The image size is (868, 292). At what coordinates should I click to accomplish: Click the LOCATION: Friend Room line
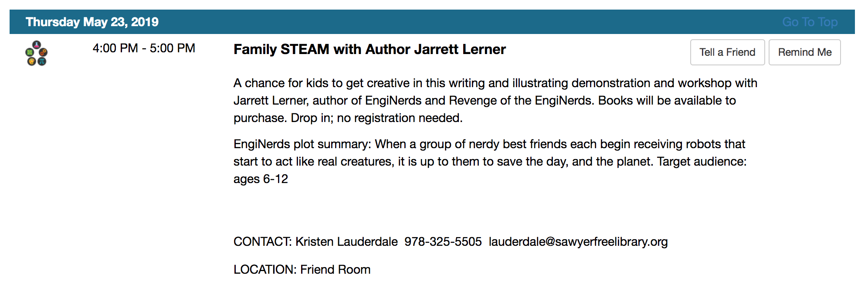[x=302, y=269]
